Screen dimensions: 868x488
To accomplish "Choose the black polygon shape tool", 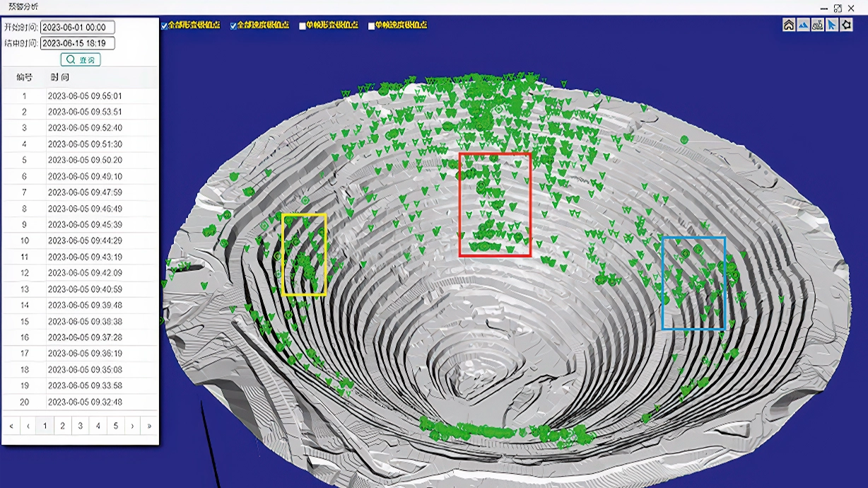I will click(846, 25).
